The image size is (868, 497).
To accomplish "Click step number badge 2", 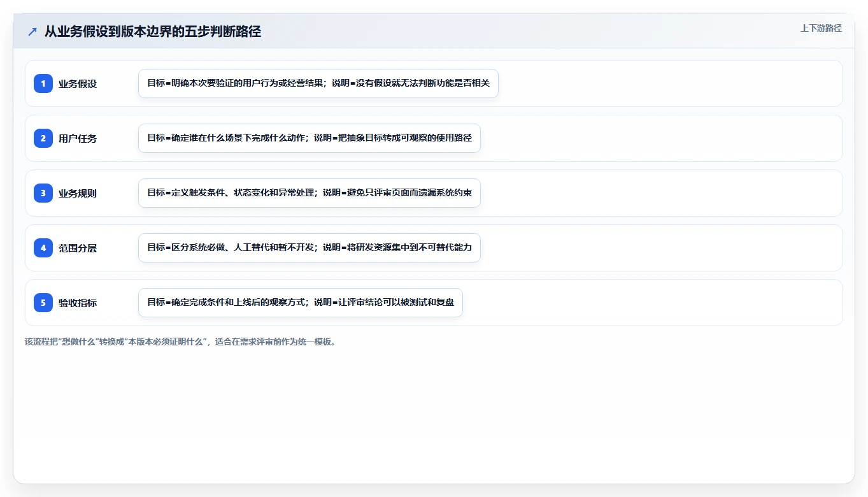I will tap(43, 138).
